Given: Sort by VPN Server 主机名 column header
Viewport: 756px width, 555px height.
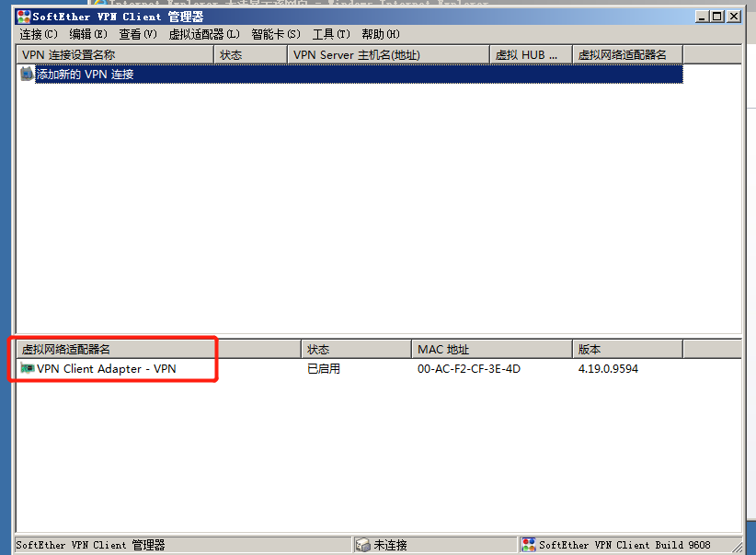Looking at the screenshot, I should tap(388, 55).
